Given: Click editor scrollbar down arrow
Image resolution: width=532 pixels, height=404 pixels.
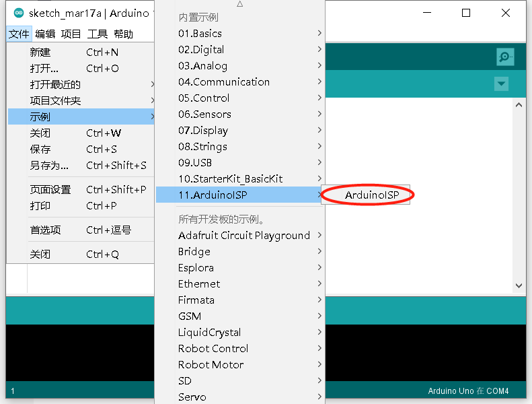Looking at the screenshot, I should pos(519,285).
